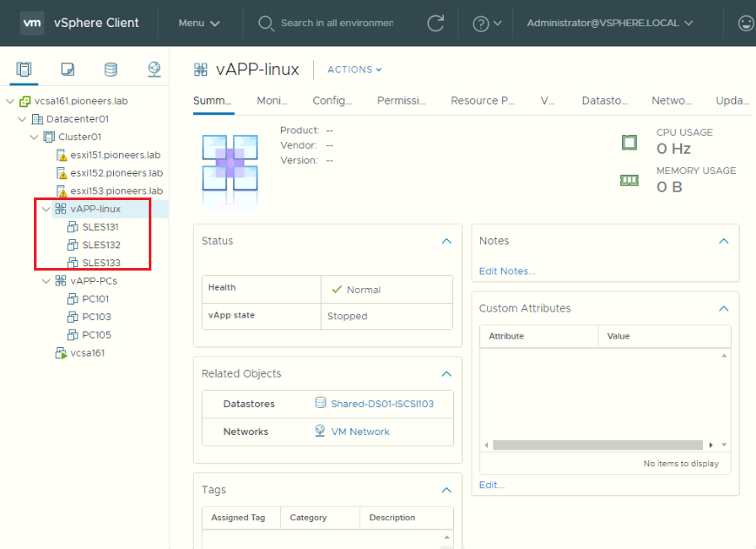
Task: Click the smiley feedback icon
Action: [746, 23]
